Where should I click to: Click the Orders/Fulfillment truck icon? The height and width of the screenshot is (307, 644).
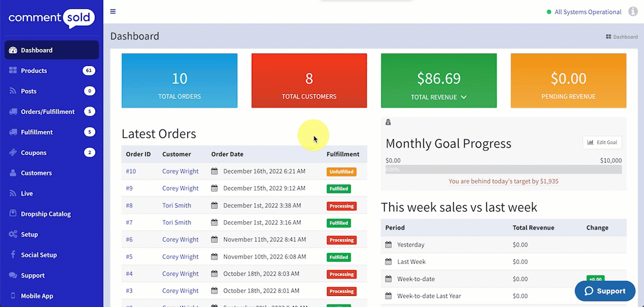click(13, 111)
